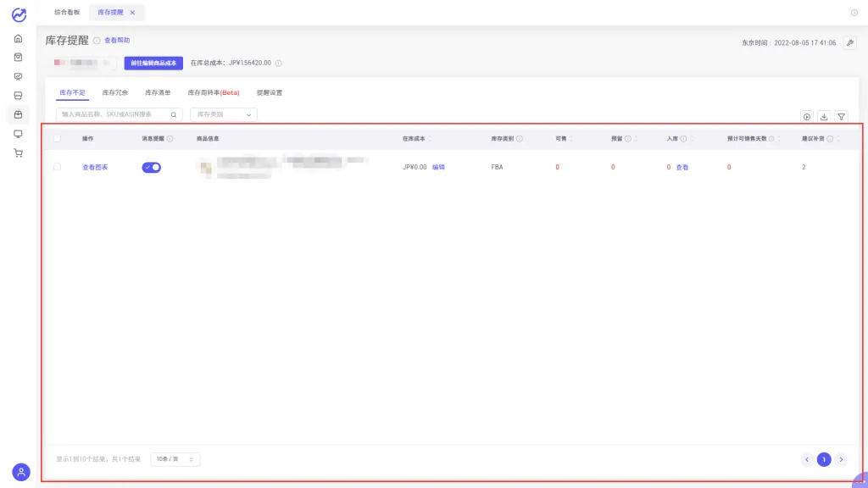
Task: Click 编辑 beside JP¥0.00
Action: 438,167
